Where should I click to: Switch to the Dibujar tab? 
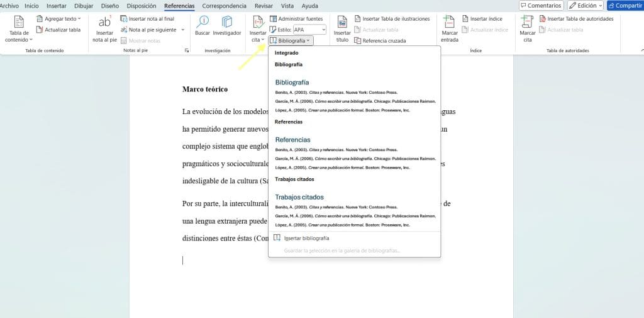click(x=84, y=6)
